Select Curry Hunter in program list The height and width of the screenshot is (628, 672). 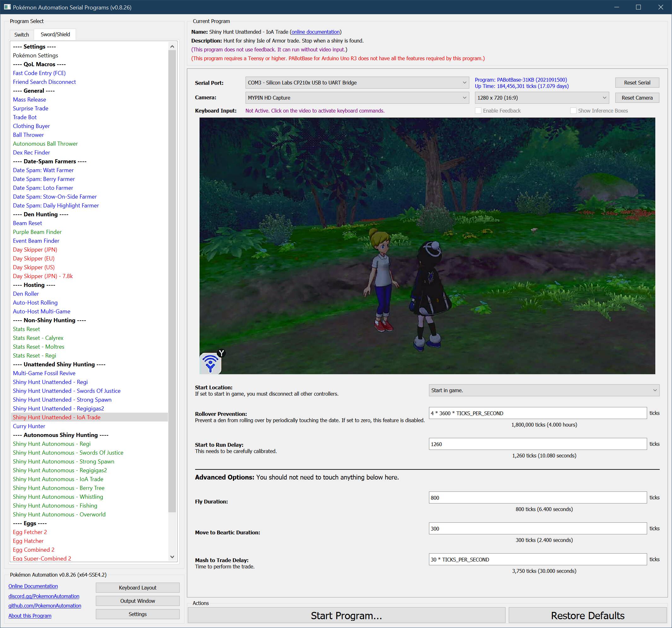[x=29, y=426]
